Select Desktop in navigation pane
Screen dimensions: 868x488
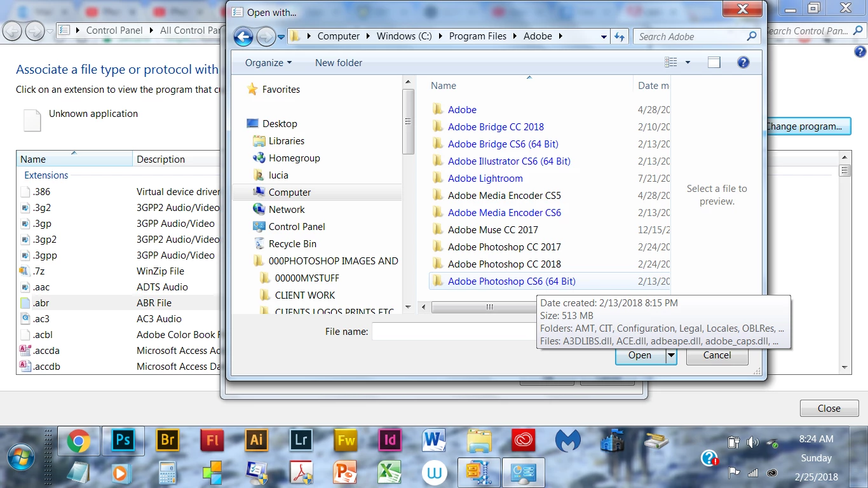click(280, 124)
